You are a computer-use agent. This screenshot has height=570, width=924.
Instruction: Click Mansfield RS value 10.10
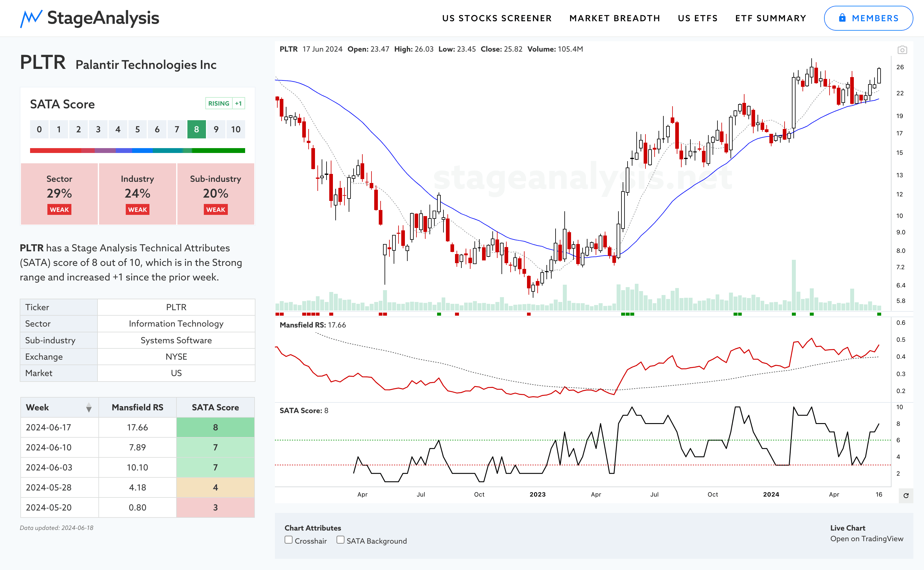point(137,467)
